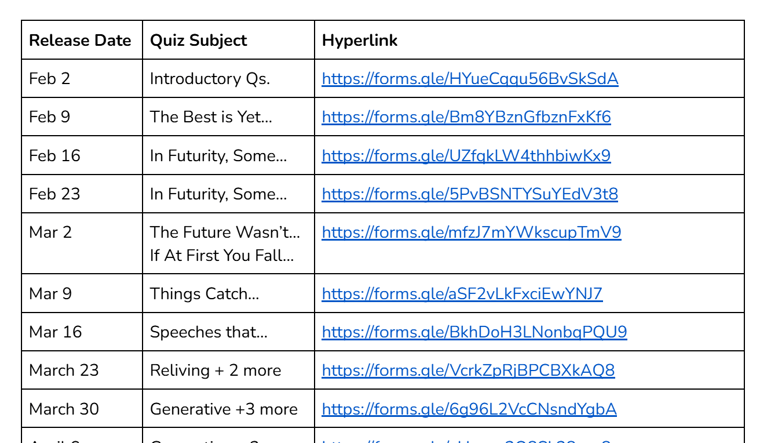Select the Introductory Qs. cell
Image resolution: width=768 pixels, height=443 pixels.
click(228, 78)
